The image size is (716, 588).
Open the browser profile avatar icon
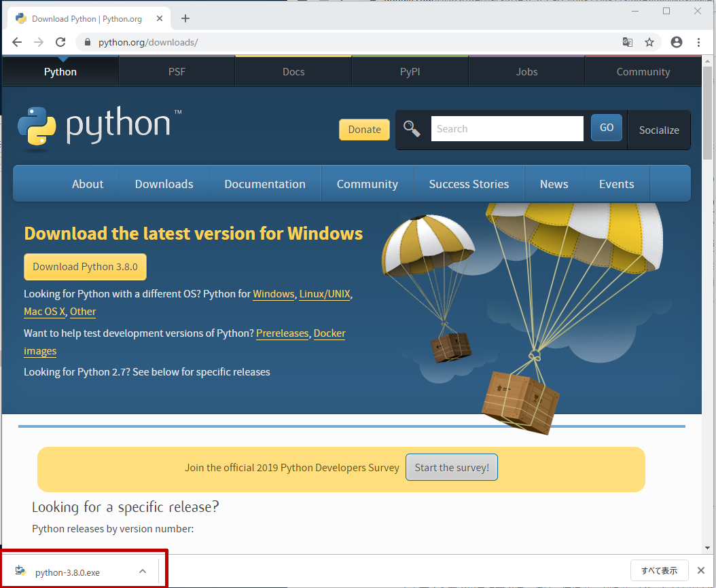pos(677,41)
